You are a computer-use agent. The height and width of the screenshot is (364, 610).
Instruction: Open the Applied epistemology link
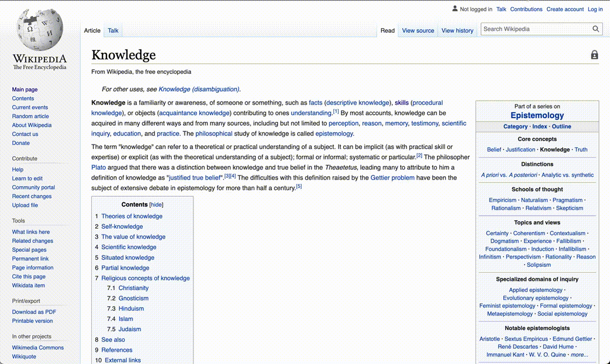click(536, 290)
